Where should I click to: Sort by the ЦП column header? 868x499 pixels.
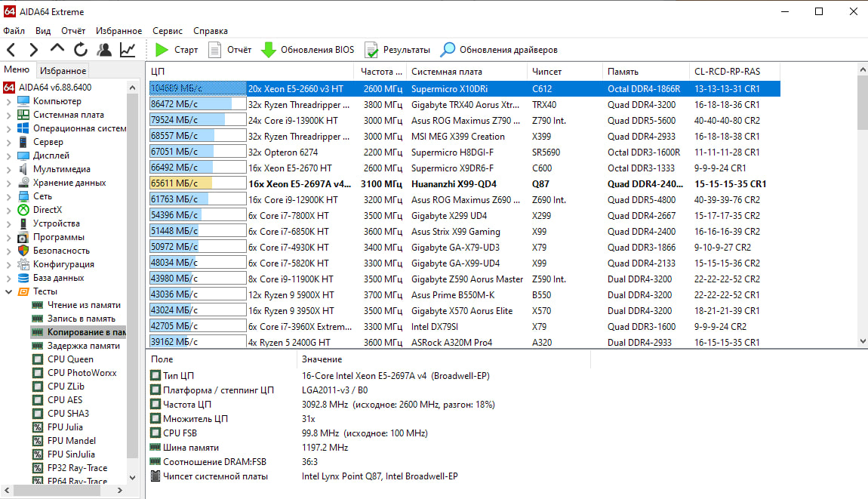tap(251, 72)
